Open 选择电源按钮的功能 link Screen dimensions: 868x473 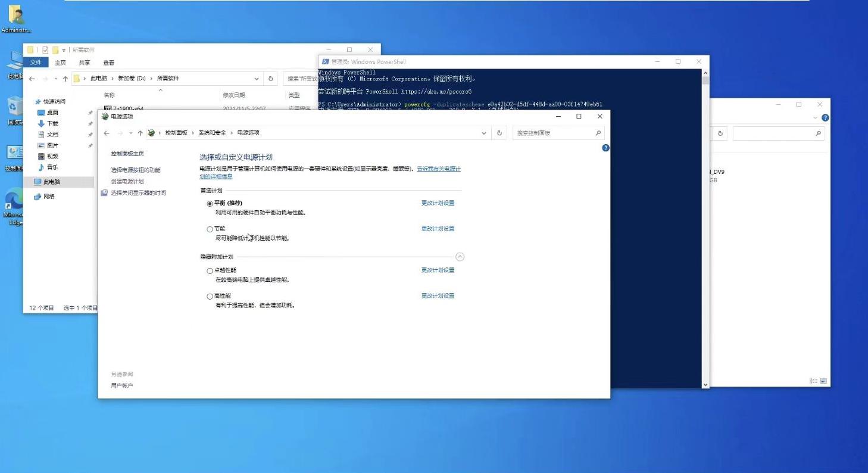click(136, 170)
